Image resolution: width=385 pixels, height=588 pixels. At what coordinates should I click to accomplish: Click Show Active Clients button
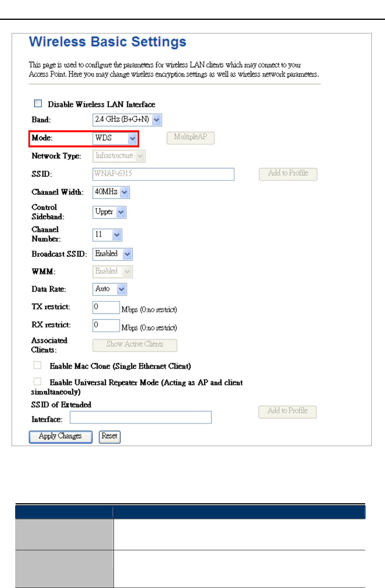click(135, 345)
